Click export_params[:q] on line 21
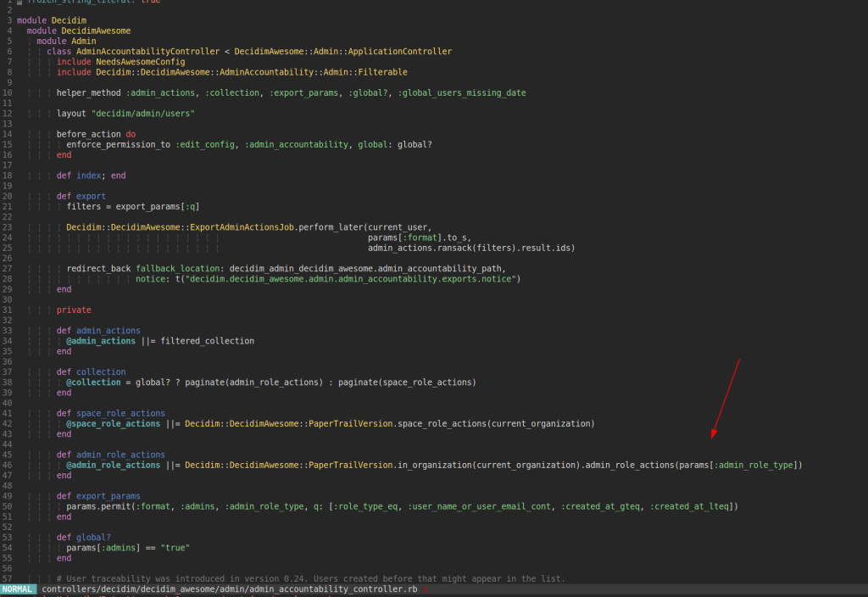 pyautogui.click(x=158, y=207)
